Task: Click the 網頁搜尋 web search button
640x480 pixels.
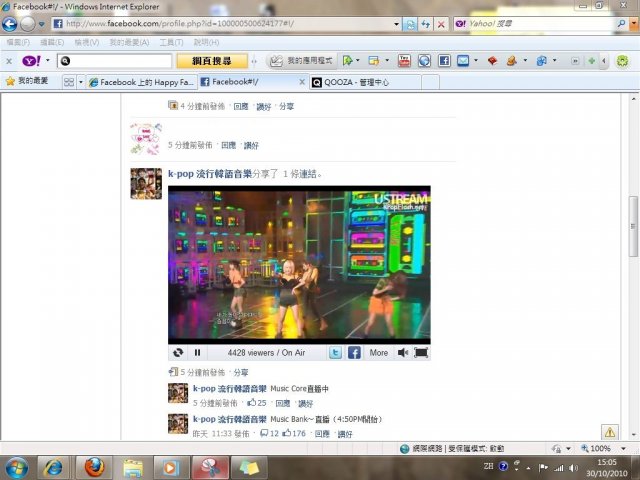Action: 212,61
